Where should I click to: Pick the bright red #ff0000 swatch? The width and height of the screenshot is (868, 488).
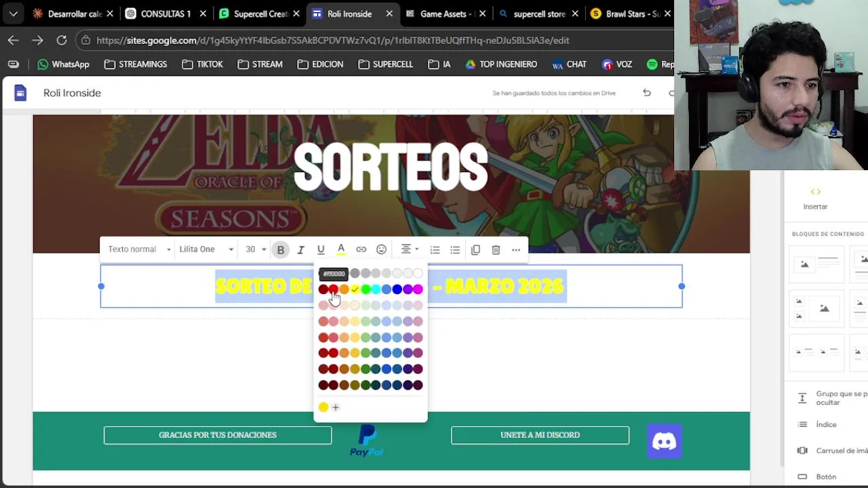click(x=334, y=289)
